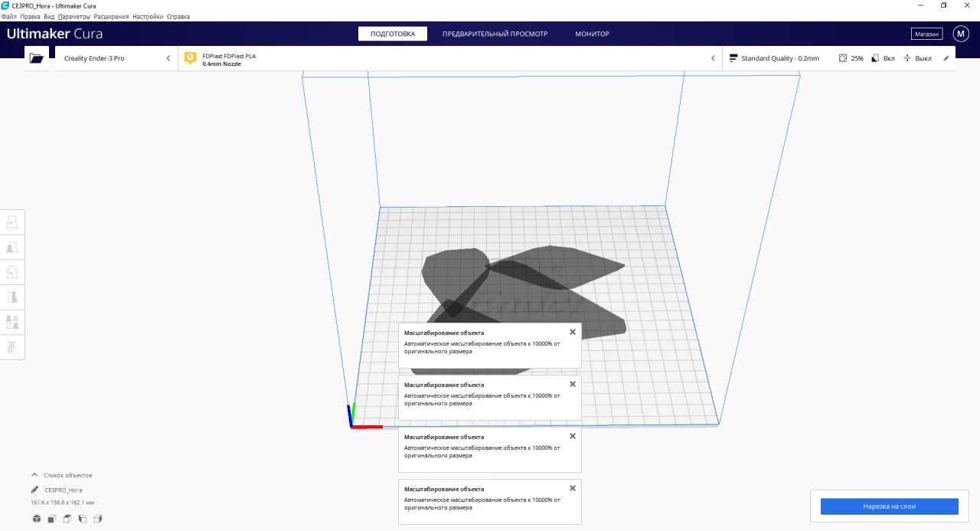
Task: Click the adhesion Выкл icon
Action: click(x=907, y=58)
